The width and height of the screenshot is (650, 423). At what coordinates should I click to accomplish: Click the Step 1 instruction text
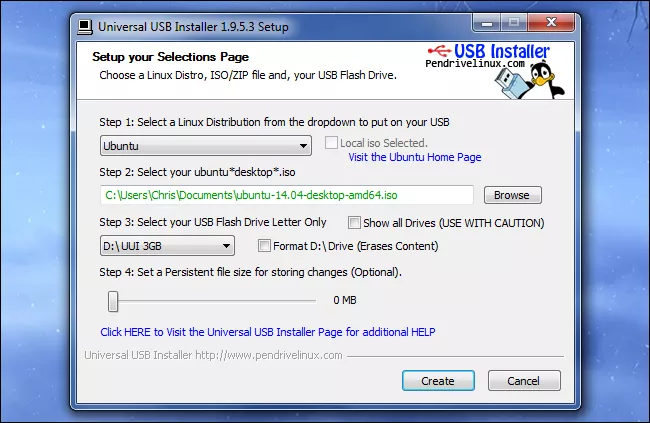coord(274,122)
